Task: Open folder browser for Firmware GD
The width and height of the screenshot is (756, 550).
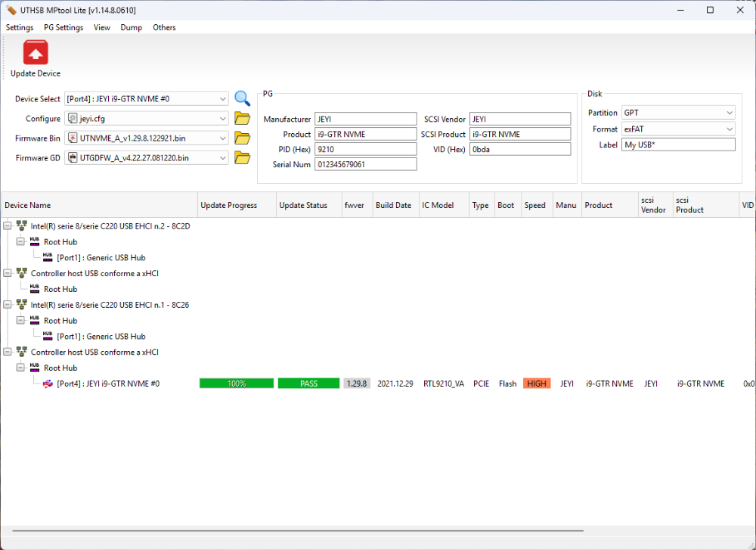Action: (242, 157)
